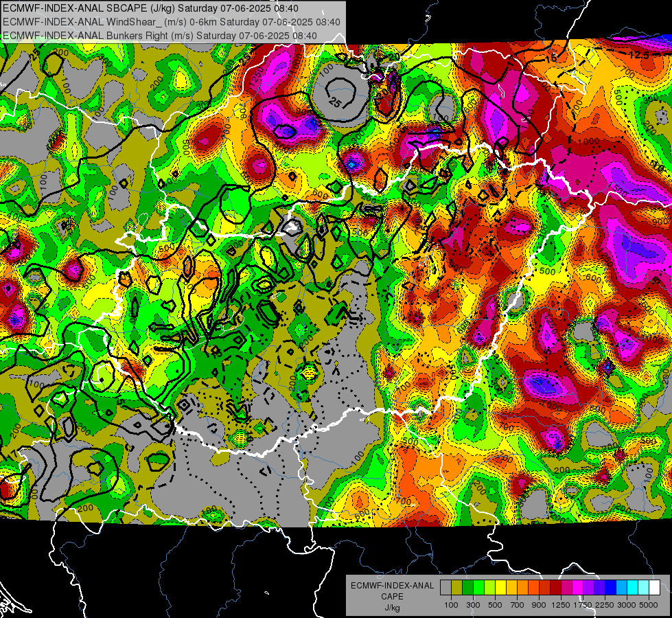
Task: Click the 1750 value under the legend bar
Action: pyautogui.click(x=583, y=605)
